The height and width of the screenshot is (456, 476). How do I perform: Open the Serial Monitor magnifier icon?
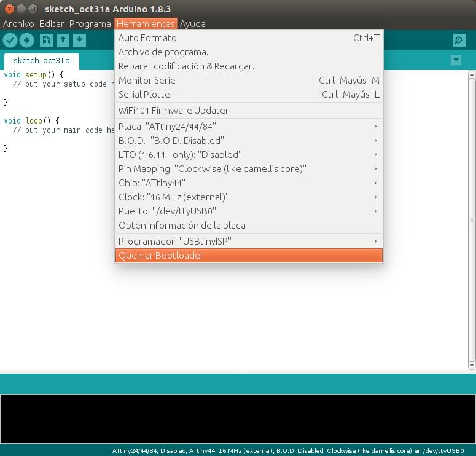459,40
